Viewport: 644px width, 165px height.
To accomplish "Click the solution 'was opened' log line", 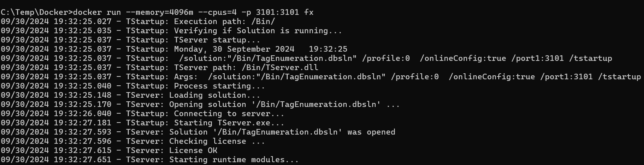I will (x=198, y=132).
